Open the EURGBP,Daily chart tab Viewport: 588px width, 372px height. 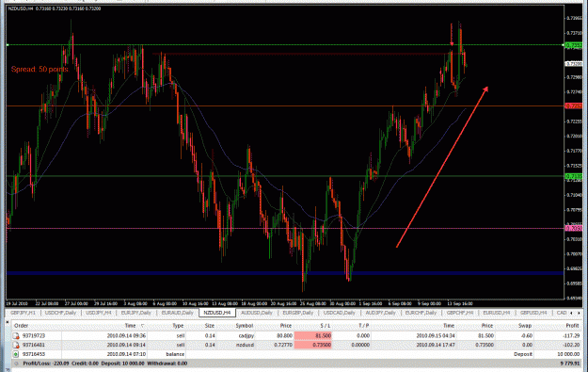pos(297,313)
